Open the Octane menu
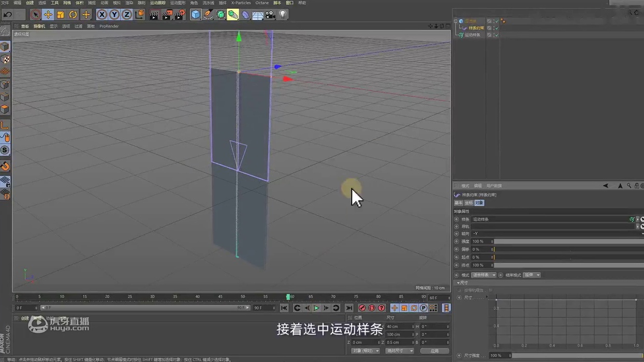Viewport: 644px width, 362px height. tap(262, 3)
